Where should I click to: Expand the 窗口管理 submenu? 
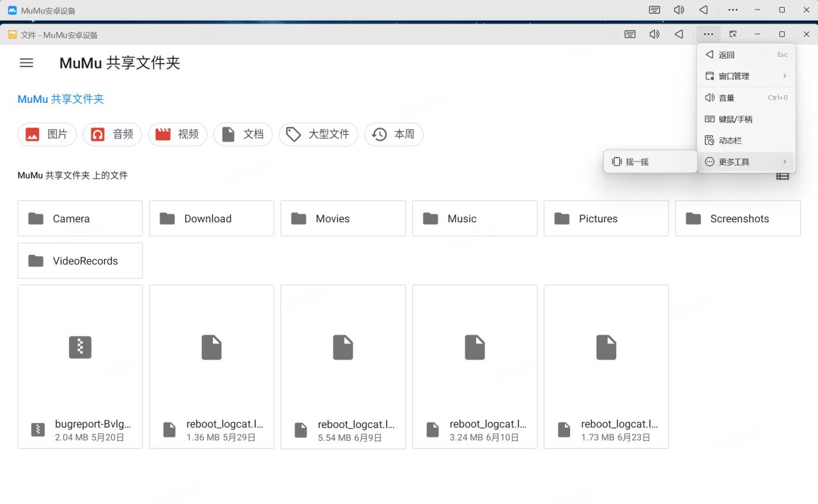(x=746, y=76)
